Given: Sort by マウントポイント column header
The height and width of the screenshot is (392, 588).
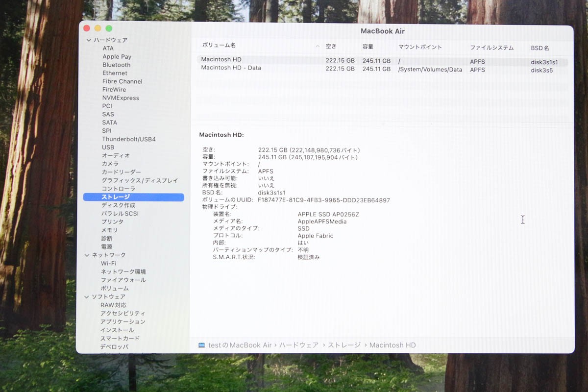Looking at the screenshot, I should 420,47.
